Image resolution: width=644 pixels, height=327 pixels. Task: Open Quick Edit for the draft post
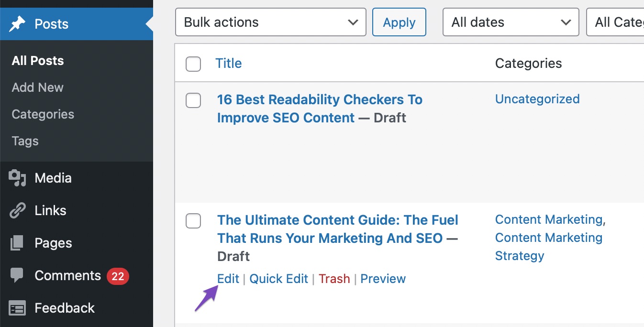coord(278,279)
